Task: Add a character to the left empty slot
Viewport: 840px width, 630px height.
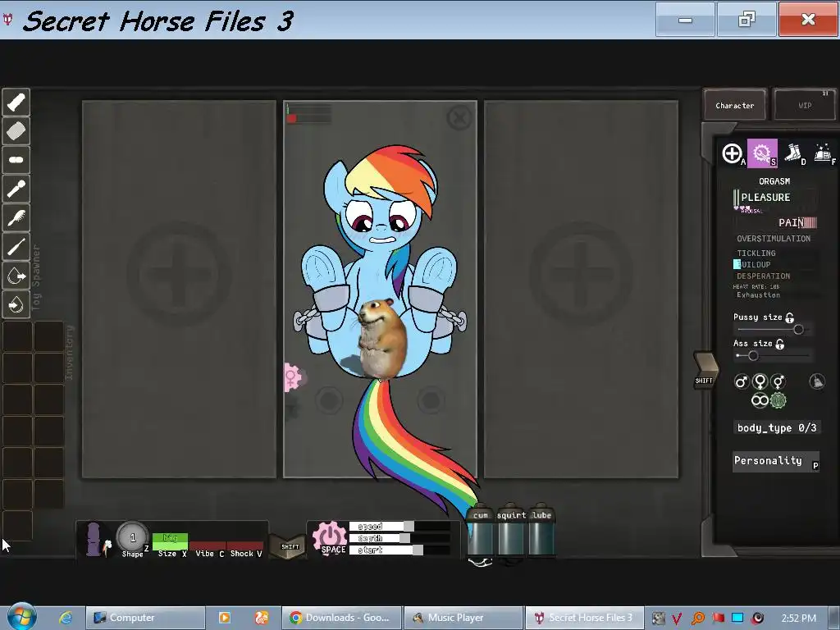Action: point(179,274)
